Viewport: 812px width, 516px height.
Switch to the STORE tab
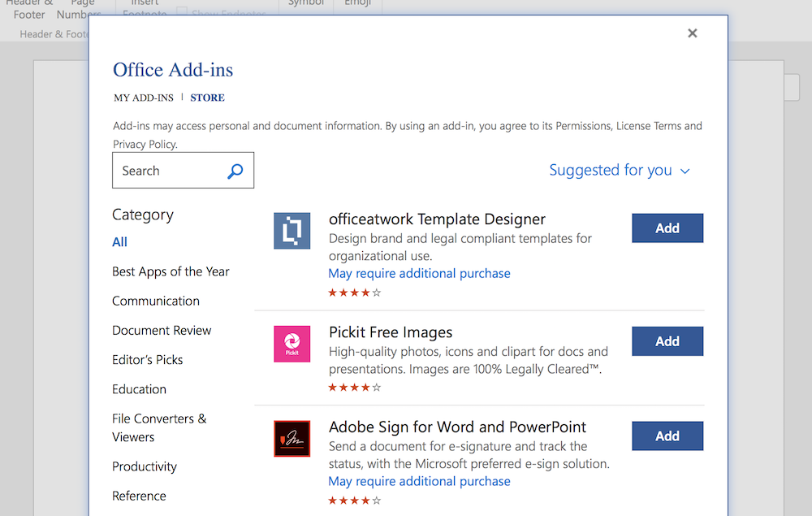[207, 98]
